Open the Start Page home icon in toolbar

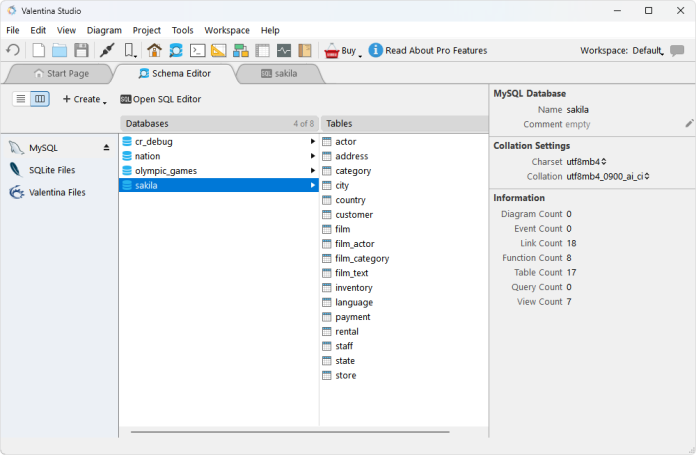(x=154, y=50)
